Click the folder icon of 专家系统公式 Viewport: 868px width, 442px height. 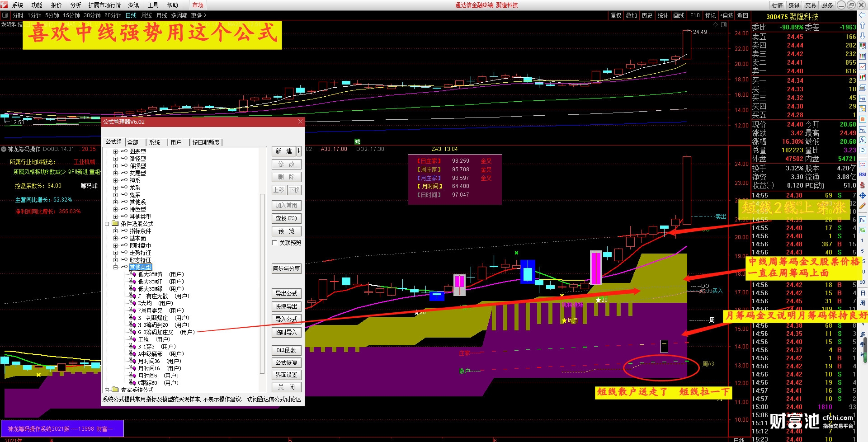click(115, 390)
